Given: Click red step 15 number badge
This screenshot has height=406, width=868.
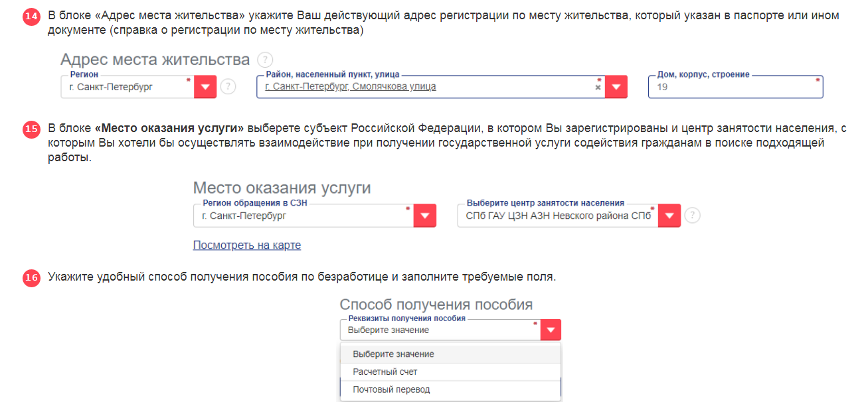Looking at the screenshot, I should point(31,129).
